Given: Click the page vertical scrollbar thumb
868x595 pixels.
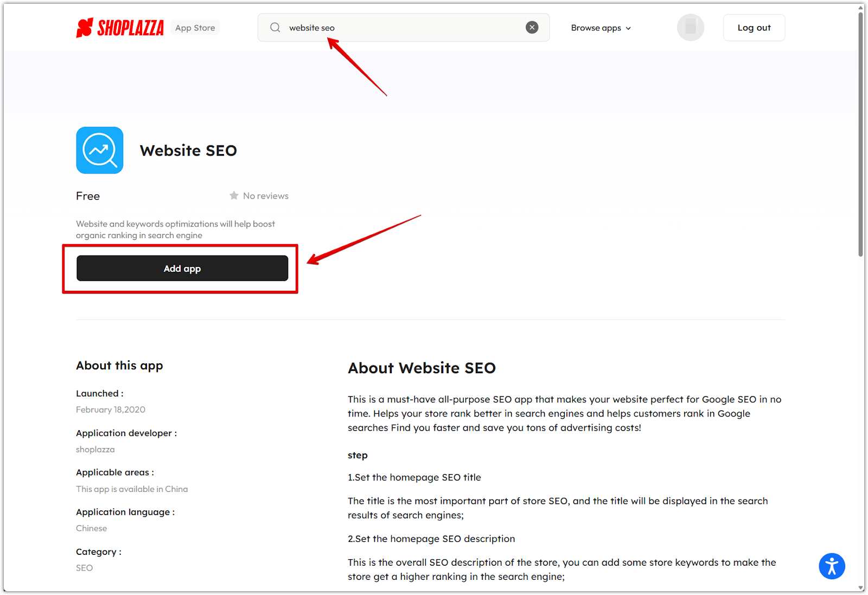Looking at the screenshot, I should click(x=861, y=133).
